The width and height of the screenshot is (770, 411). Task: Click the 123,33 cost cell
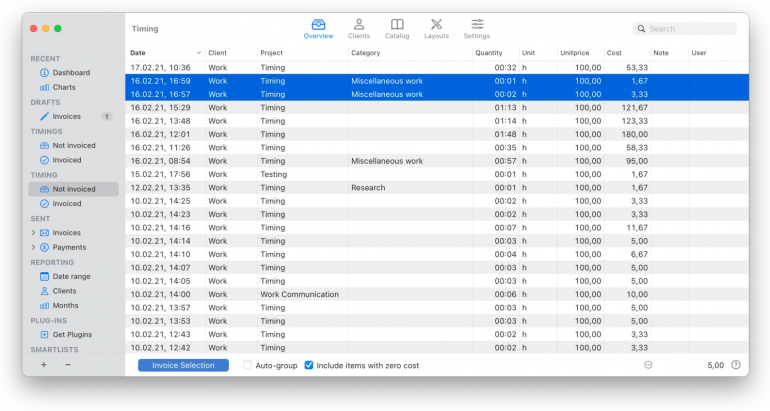(634, 121)
